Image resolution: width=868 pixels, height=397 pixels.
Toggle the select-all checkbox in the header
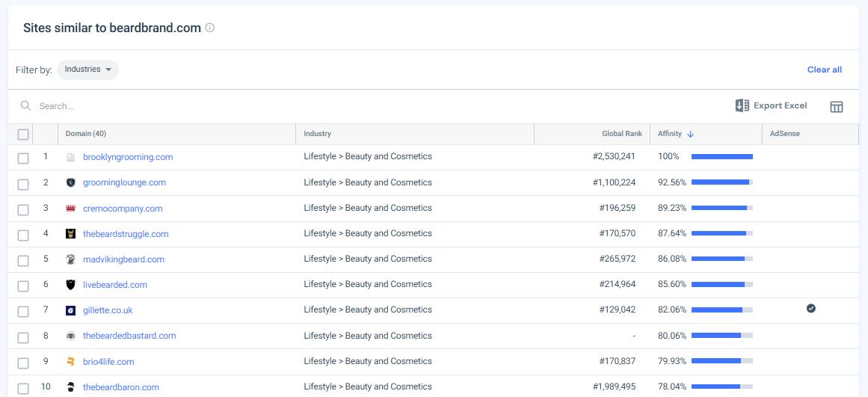(22, 134)
